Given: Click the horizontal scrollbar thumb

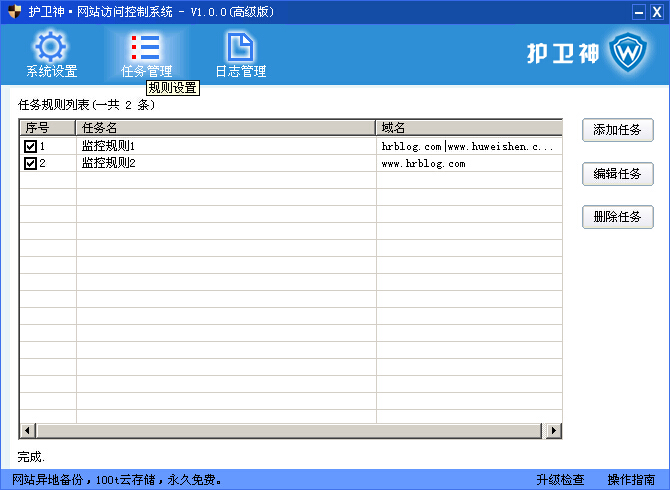Looking at the screenshot, I should click(289, 430).
